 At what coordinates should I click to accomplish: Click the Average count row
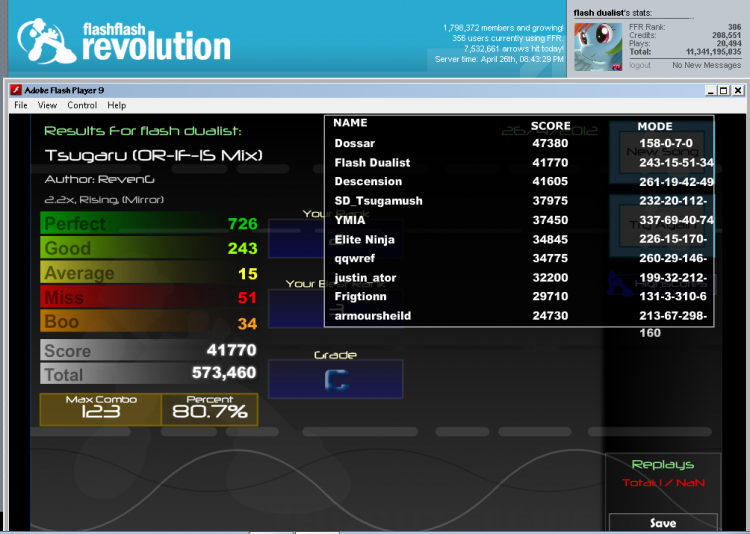[x=149, y=273]
